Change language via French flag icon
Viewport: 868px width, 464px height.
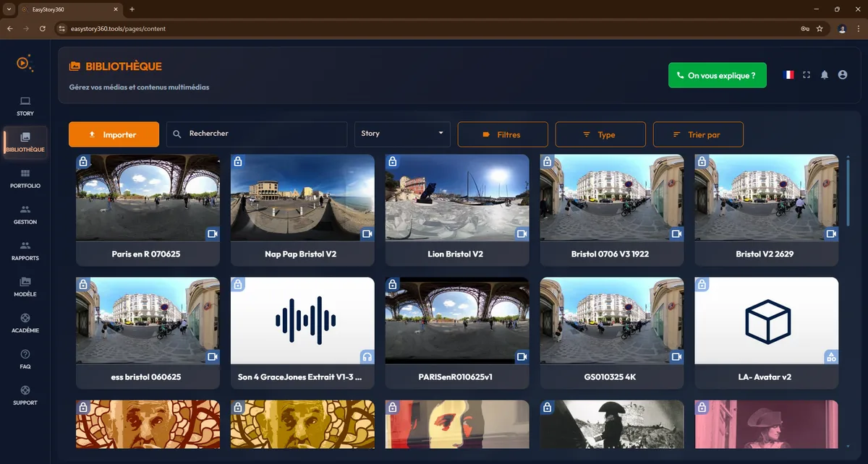tap(789, 74)
